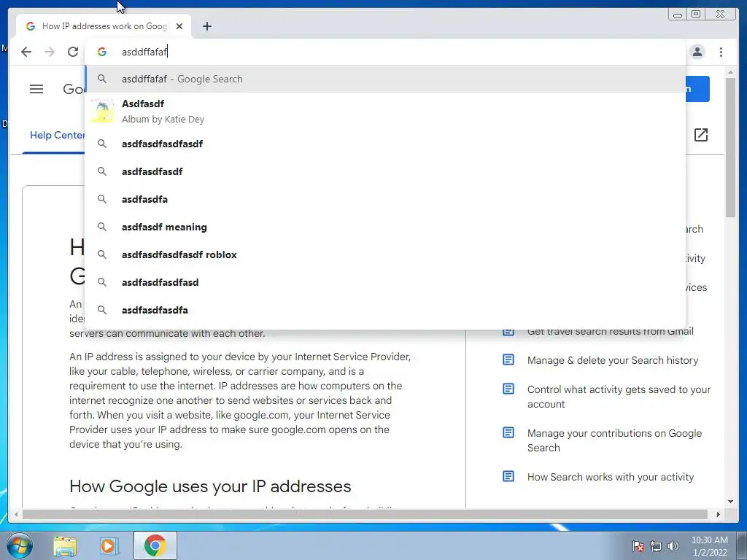The image size is (747, 560).
Task: Open the Chrome profile avatar menu
Action: (697, 52)
